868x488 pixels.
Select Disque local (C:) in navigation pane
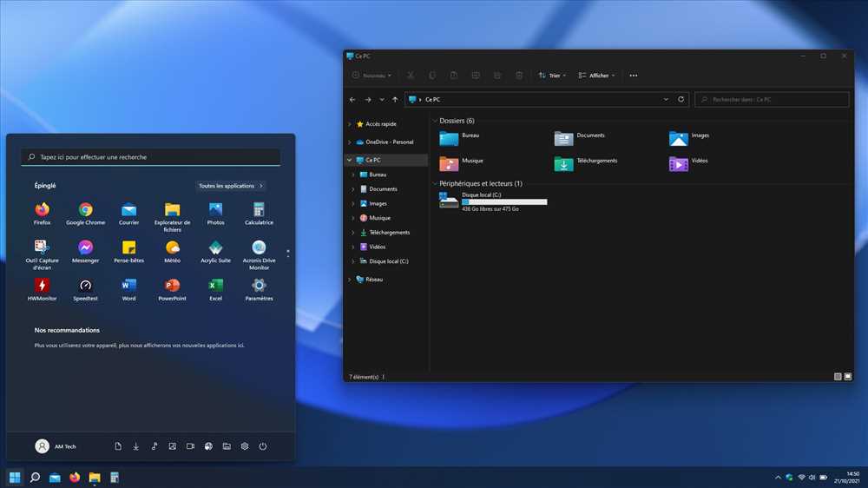388,261
